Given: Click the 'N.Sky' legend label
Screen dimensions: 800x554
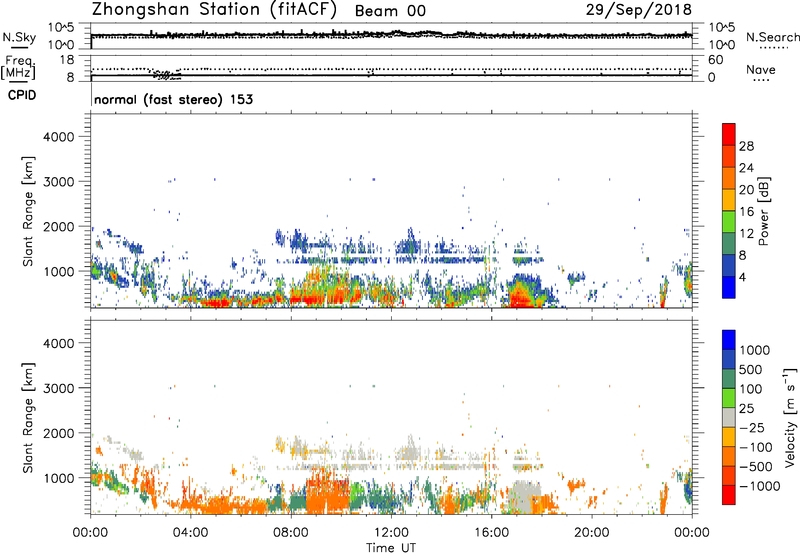Looking at the screenshot, I should tap(19, 37).
